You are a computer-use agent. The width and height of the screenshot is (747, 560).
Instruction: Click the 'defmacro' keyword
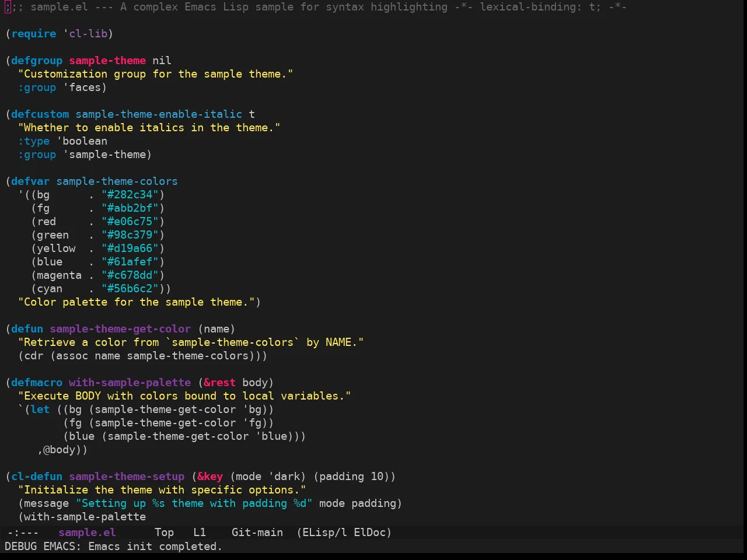(37, 383)
